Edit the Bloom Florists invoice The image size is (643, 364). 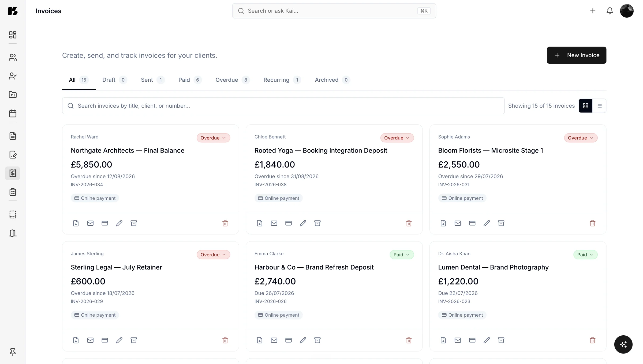point(487,223)
